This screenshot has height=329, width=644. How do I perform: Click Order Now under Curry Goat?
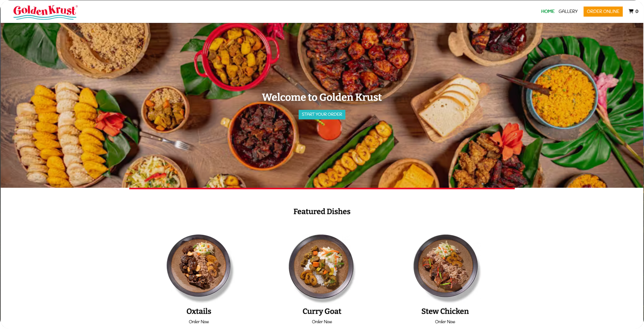click(x=322, y=322)
